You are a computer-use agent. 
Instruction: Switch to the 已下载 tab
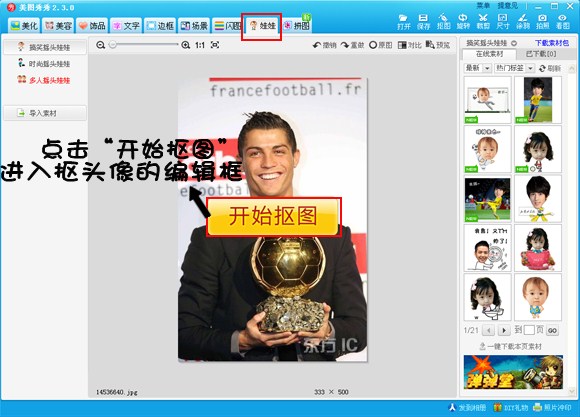coord(541,54)
